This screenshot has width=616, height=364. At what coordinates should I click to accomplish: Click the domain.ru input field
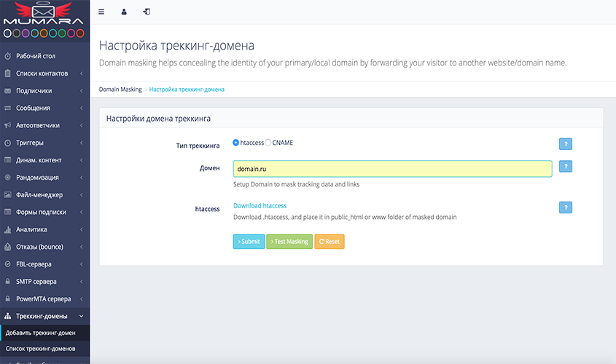tap(392, 169)
